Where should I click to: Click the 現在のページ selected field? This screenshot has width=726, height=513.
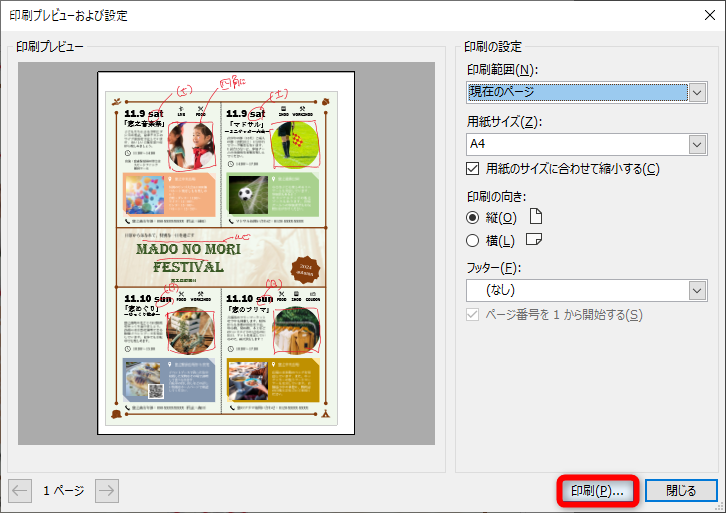point(577,93)
